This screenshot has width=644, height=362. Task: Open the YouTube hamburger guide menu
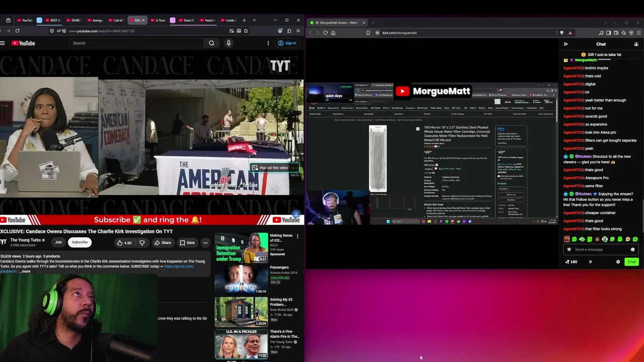click(x=3, y=43)
